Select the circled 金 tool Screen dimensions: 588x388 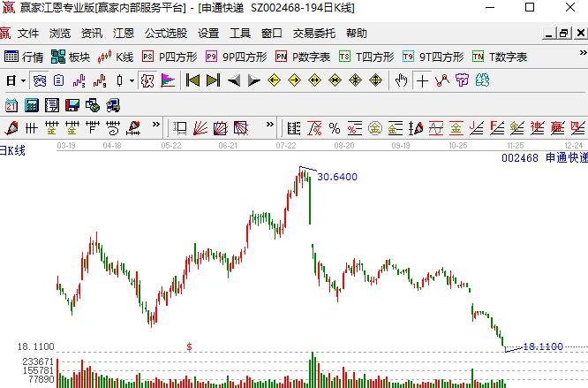click(375, 128)
